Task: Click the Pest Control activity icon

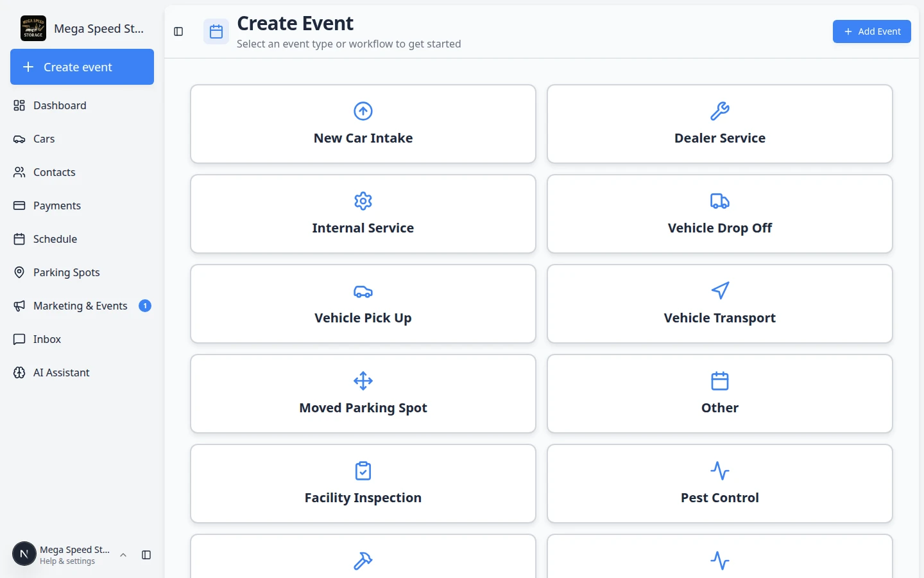Action: [x=720, y=471]
